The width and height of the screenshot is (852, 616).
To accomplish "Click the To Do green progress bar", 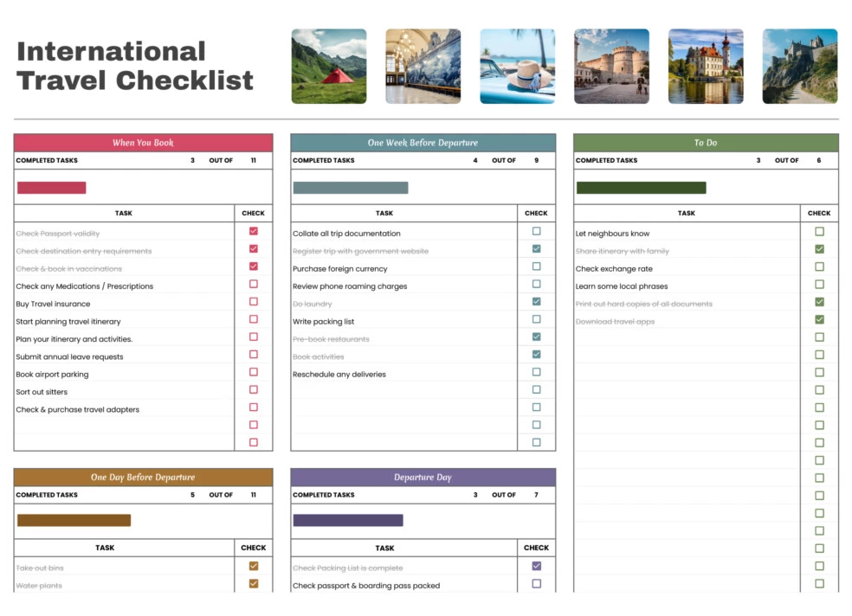I will [642, 188].
